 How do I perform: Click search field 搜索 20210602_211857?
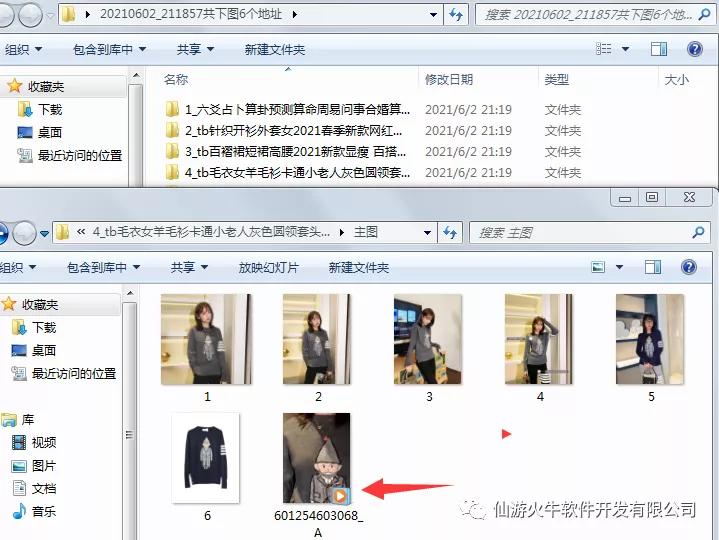[588, 15]
